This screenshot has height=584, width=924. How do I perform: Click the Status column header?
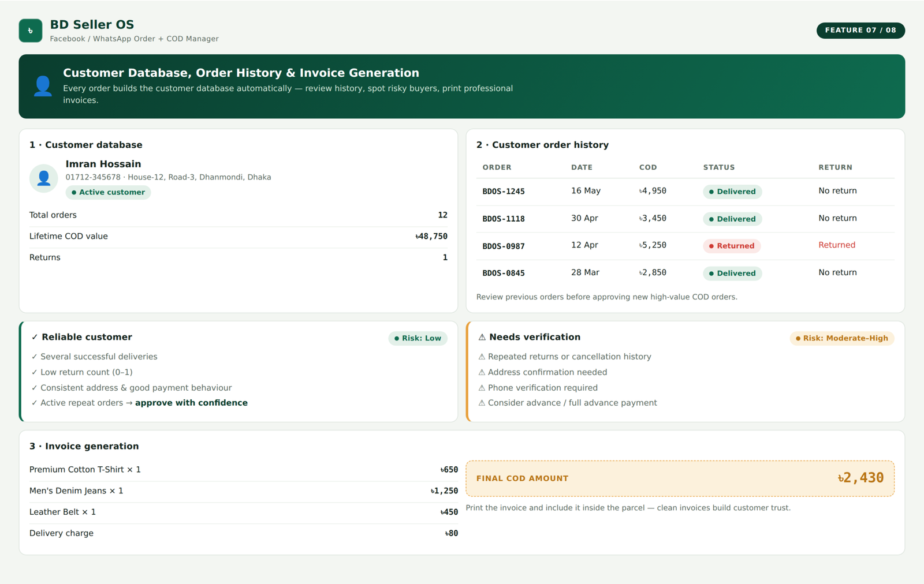coord(719,167)
